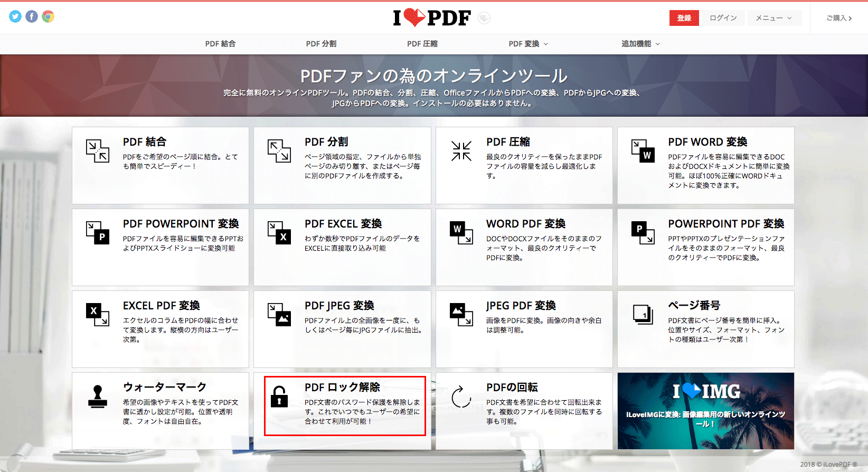Click the PDFの回転 rotate icon
The height and width of the screenshot is (472, 868).
pos(461,397)
